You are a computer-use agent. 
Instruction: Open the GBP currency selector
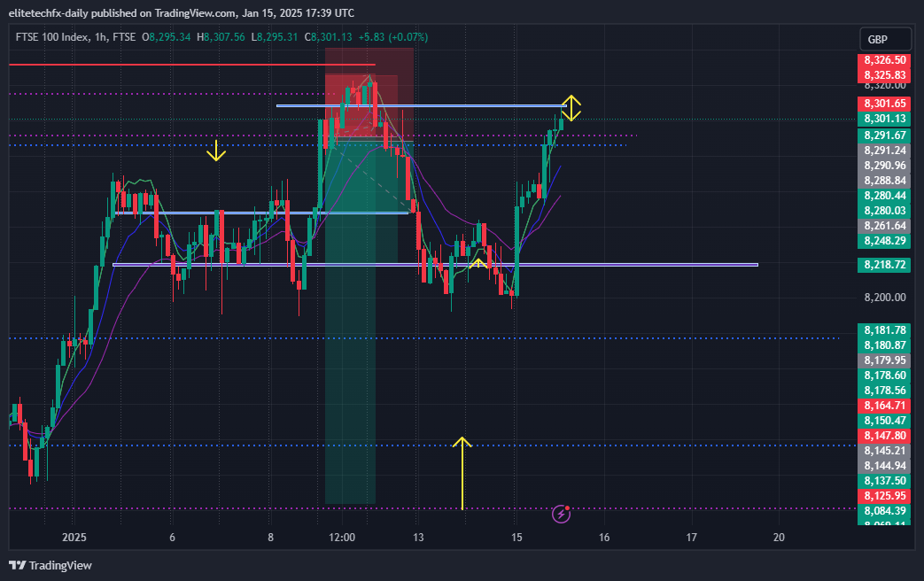tap(885, 40)
